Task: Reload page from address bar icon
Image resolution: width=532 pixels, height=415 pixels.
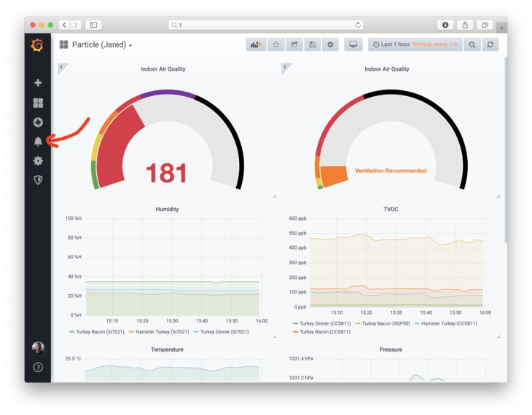Action: 358,25
